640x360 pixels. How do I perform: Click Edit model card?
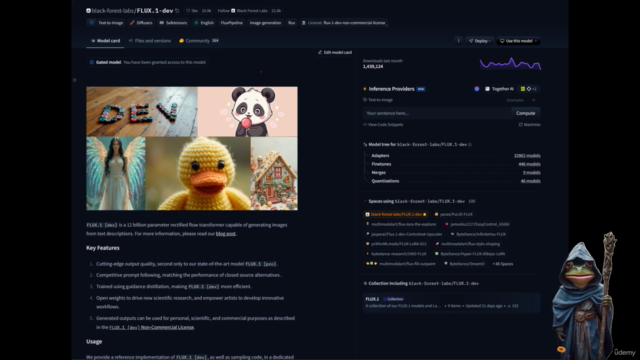coord(335,52)
